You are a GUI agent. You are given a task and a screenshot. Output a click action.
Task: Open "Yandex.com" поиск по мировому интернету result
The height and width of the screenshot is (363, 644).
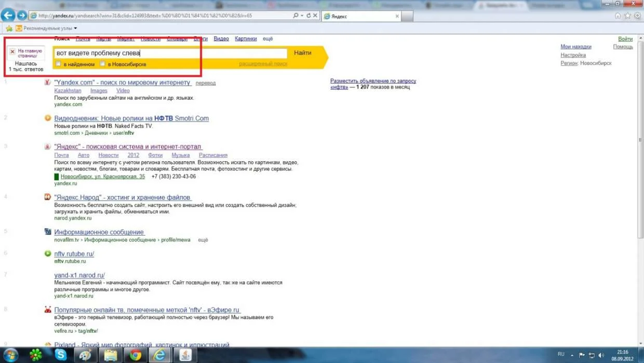(x=123, y=83)
